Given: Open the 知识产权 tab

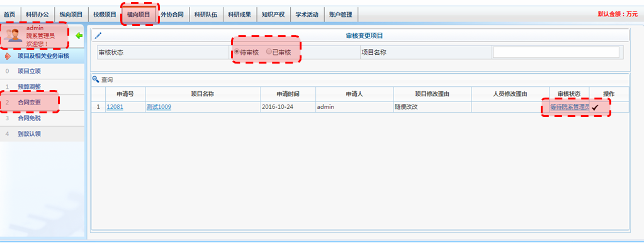Looking at the screenshot, I should [x=273, y=14].
